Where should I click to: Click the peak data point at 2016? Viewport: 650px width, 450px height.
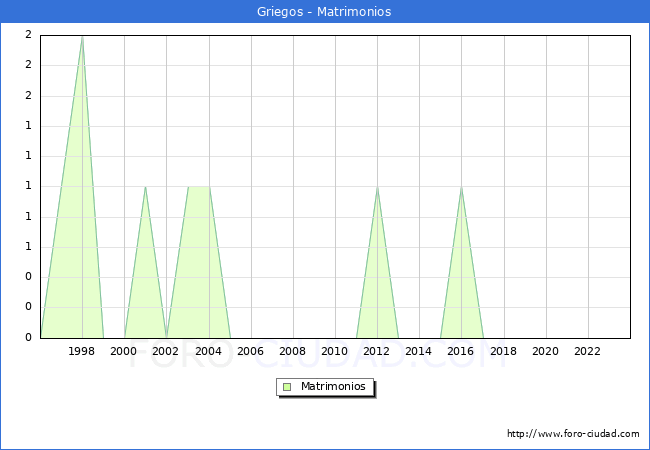461,187
